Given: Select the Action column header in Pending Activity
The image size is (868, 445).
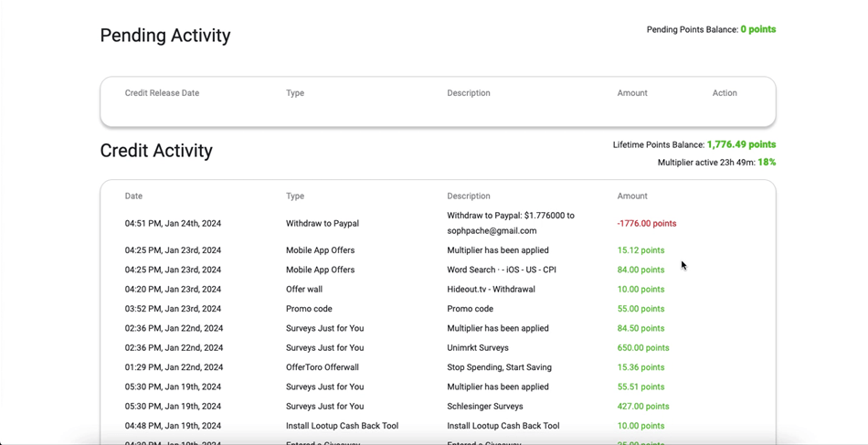Looking at the screenshot, I should tap(724, 93).
